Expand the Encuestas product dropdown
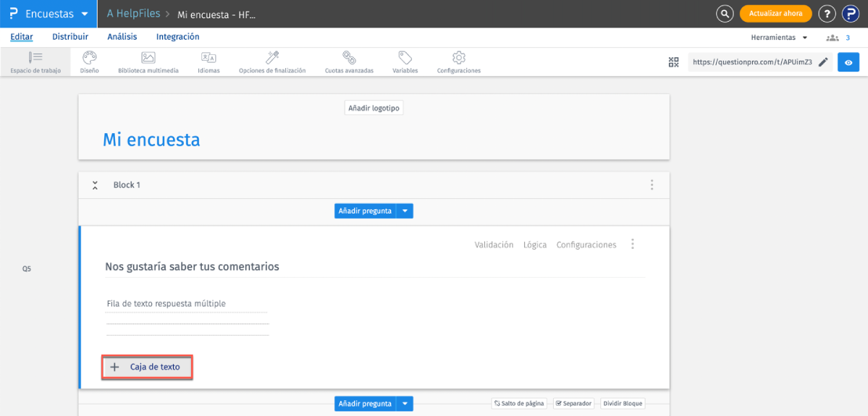Image resolution: width=868 pixels, height=416 pixels. point(85,14)
